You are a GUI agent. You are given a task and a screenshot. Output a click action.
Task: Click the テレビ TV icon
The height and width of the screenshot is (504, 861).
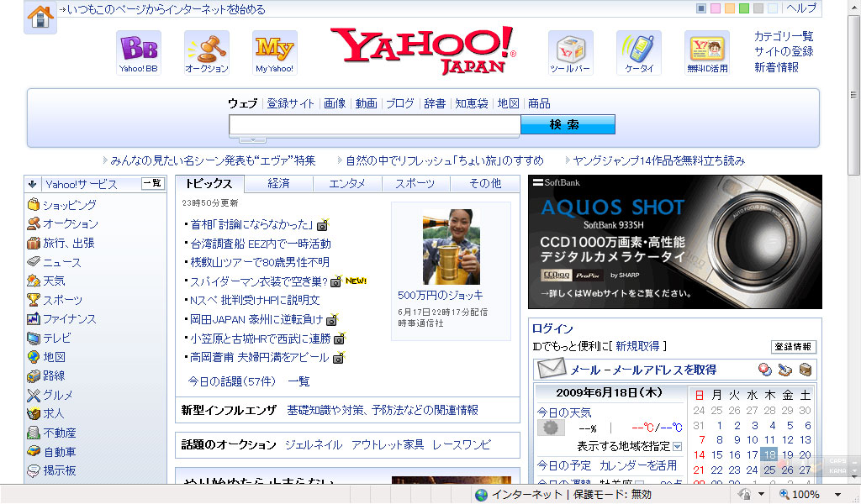[x=34, y=338]
